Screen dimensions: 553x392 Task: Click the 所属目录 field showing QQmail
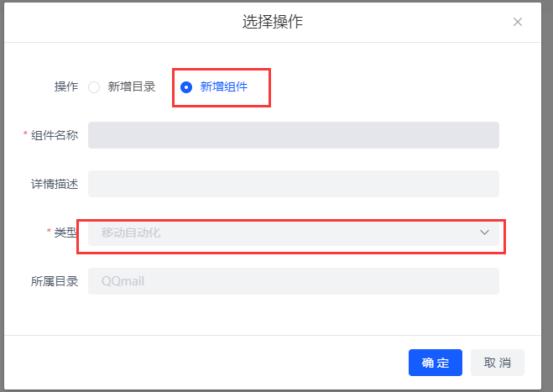point(293,281)
